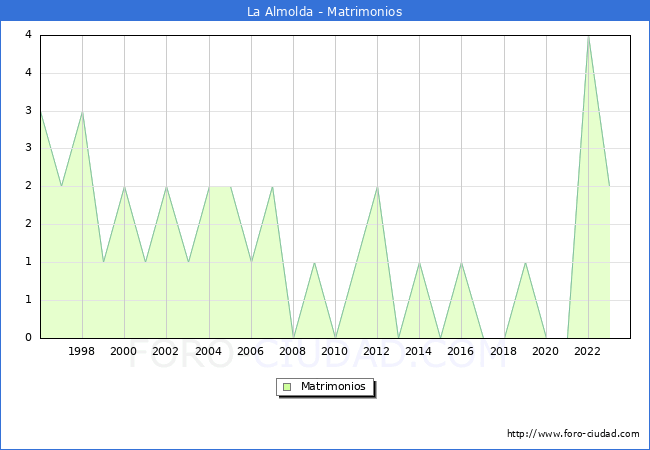Viewport: 650px width, 450px height.
Task: Click the 2019 peak data point
Action: [x=525, y=263]
